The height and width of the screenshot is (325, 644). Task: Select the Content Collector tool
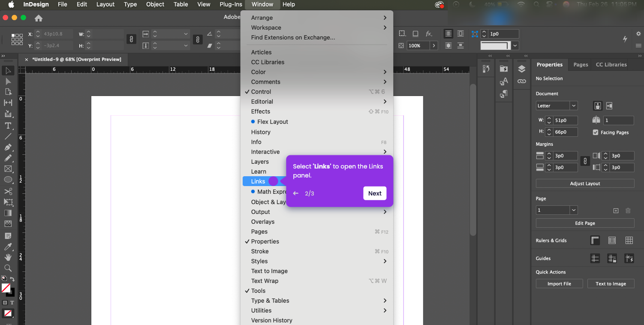(x=8, y=114)
